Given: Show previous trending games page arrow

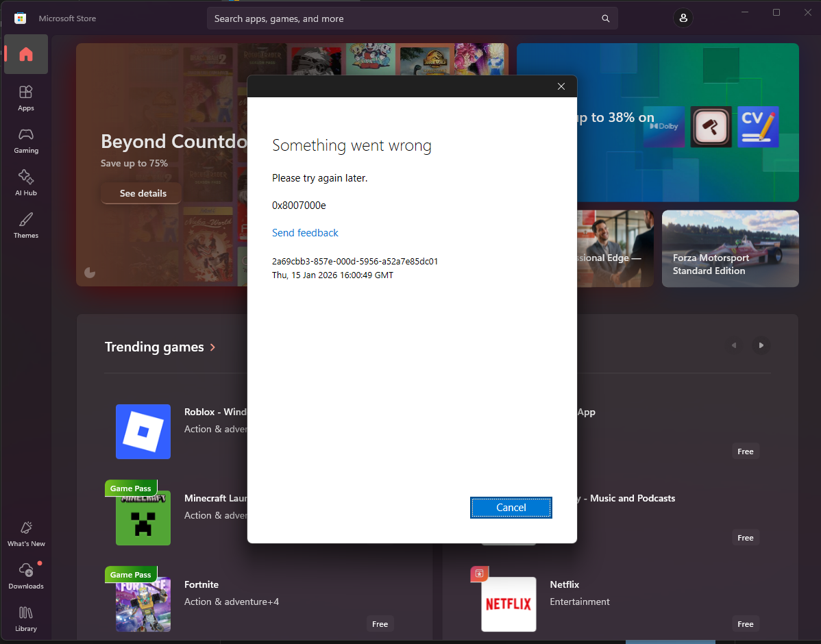Looking at the screenshot, I should [x=734, y=345].
